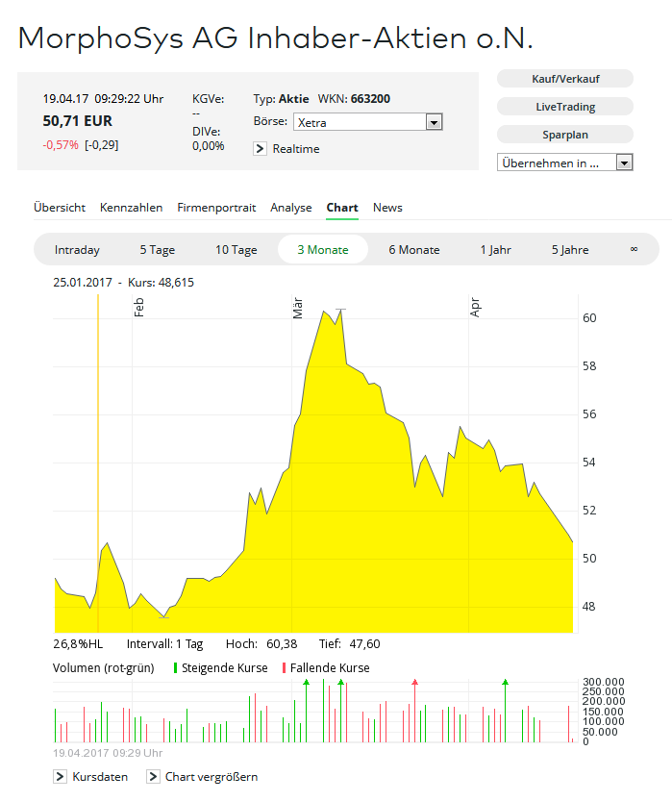672x801 pixels.
Task: Click the Intervall: 1 Tag label
Action: click(165, 643)
